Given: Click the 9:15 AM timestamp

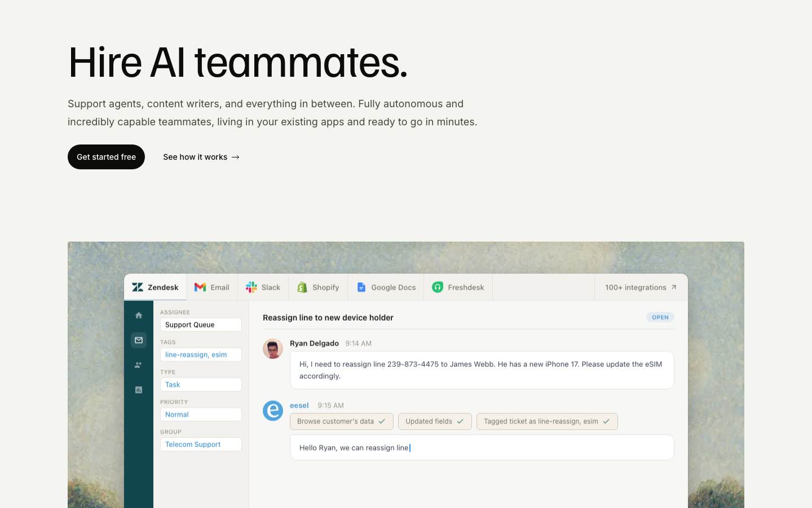Looking at the screenshot, I should pos(330,405).
